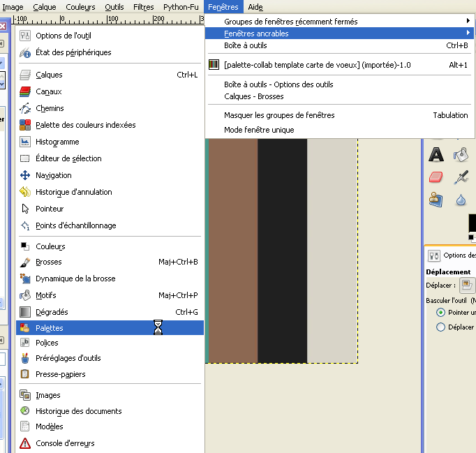The height and width of the screenshot is (453, 476).
Task: Choose Boîte à outils - Options des outils
Action: coord(339,84)
